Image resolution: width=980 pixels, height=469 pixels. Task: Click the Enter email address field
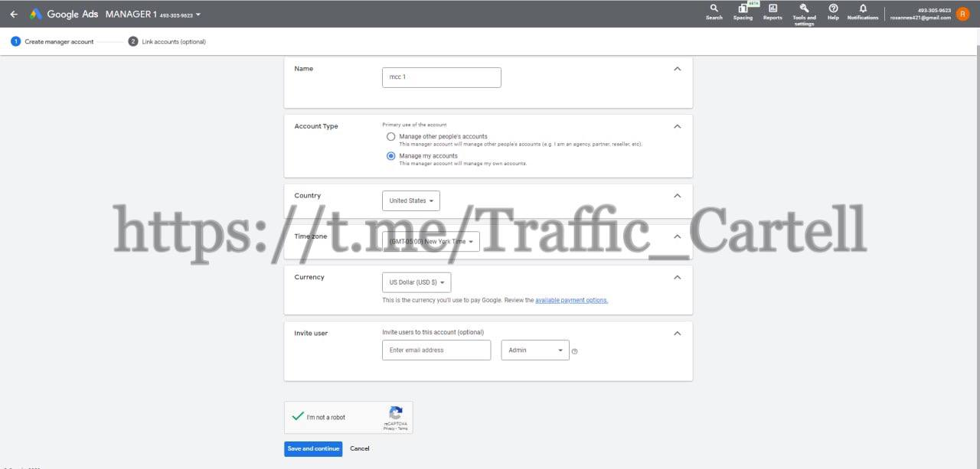(x=436, y=350)
